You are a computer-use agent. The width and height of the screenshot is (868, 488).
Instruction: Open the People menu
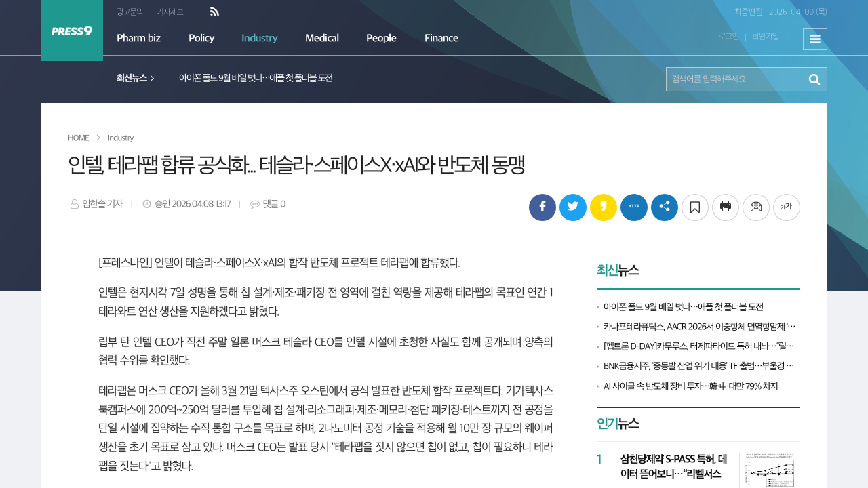(x=381, y=38)
